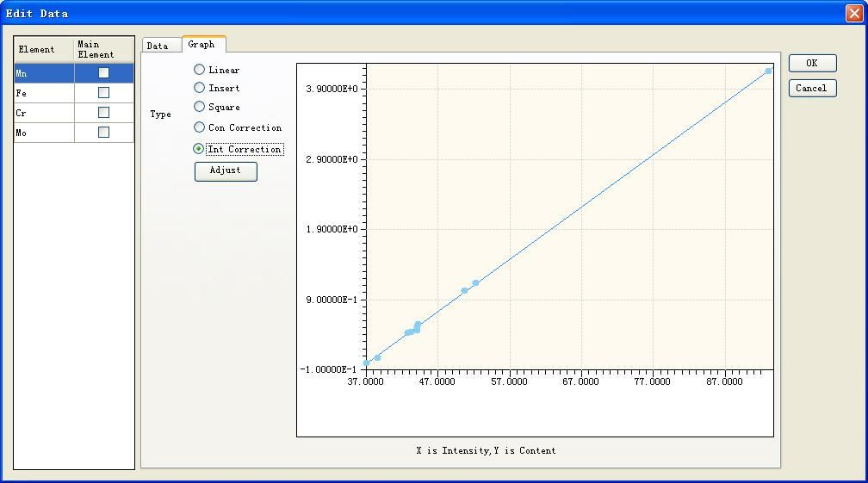Viewport: 868px width, 483px height.
Task: Click the Element column header
Action: pyautogui.click(x=44, y=50)
